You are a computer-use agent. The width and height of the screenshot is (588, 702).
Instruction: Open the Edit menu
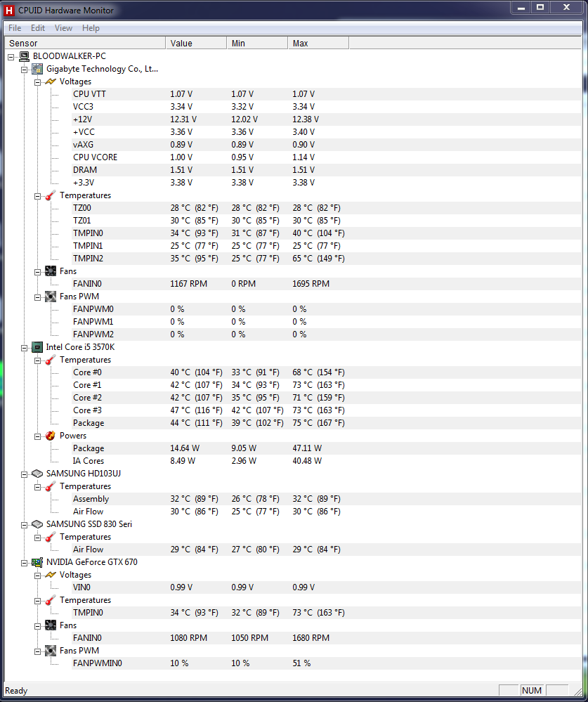[38, 28]
